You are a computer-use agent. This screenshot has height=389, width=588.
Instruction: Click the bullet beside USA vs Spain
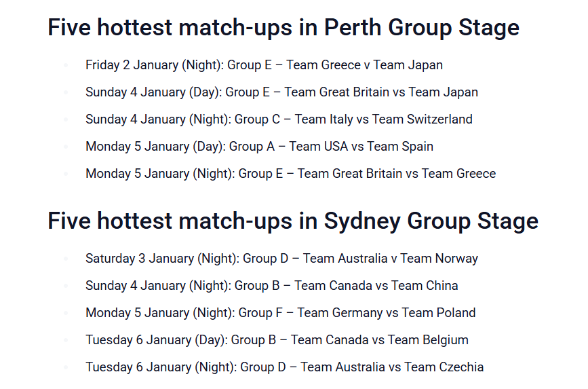click(66, 147)
